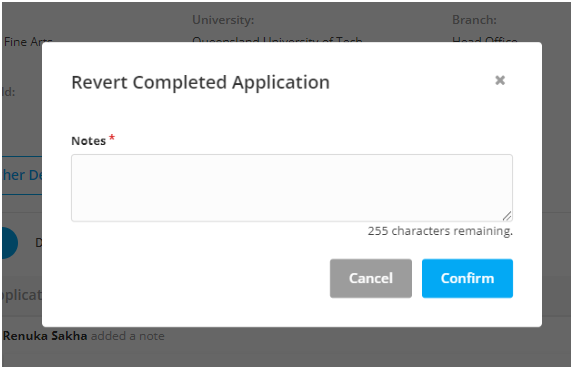Click the red required asterisk
The image size is (571, 370).
tap(112, 138)
